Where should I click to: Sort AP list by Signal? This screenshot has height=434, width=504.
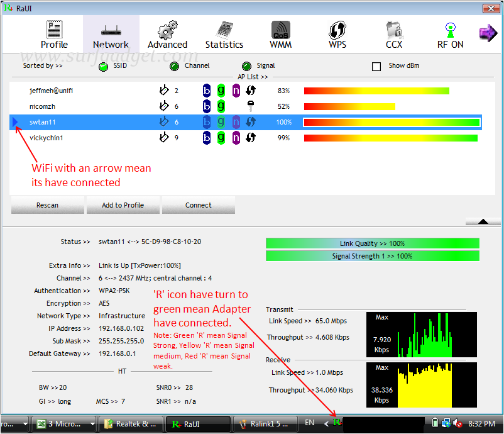[x=246, y=66]
